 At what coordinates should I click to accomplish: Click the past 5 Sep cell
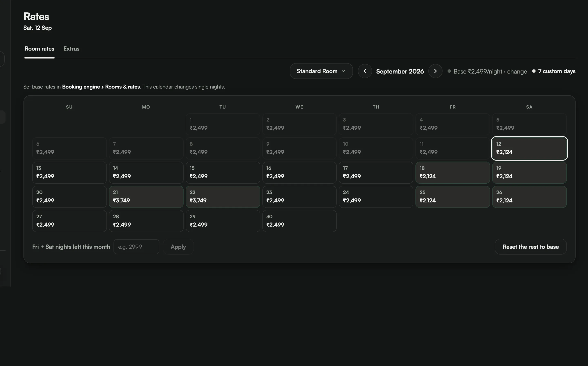(x=529, y=124)
